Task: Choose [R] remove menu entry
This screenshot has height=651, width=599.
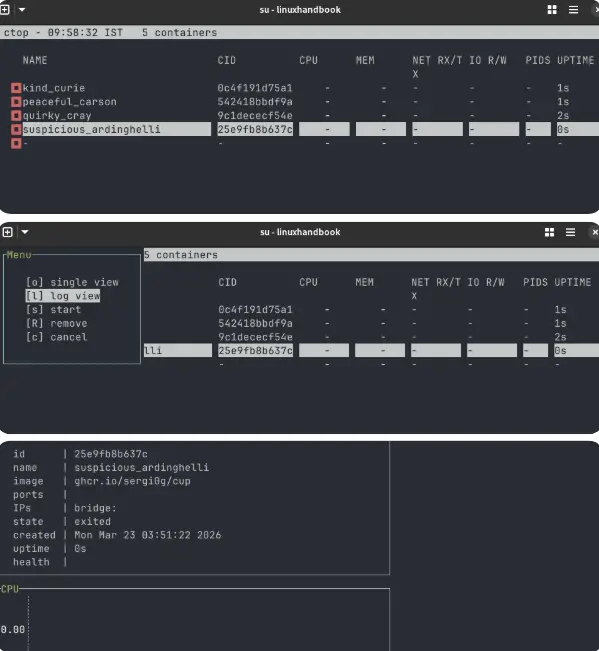Action: [x=56, y=323]
